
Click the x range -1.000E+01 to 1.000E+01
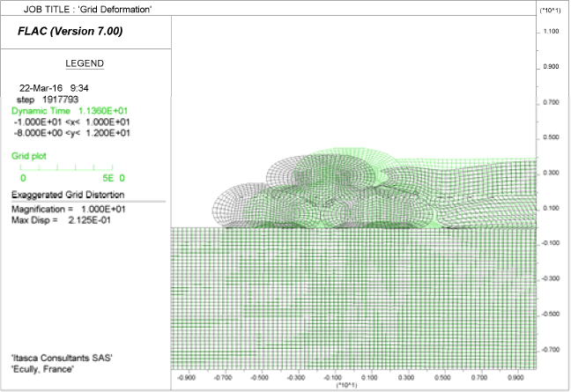[x=71, y=122]
